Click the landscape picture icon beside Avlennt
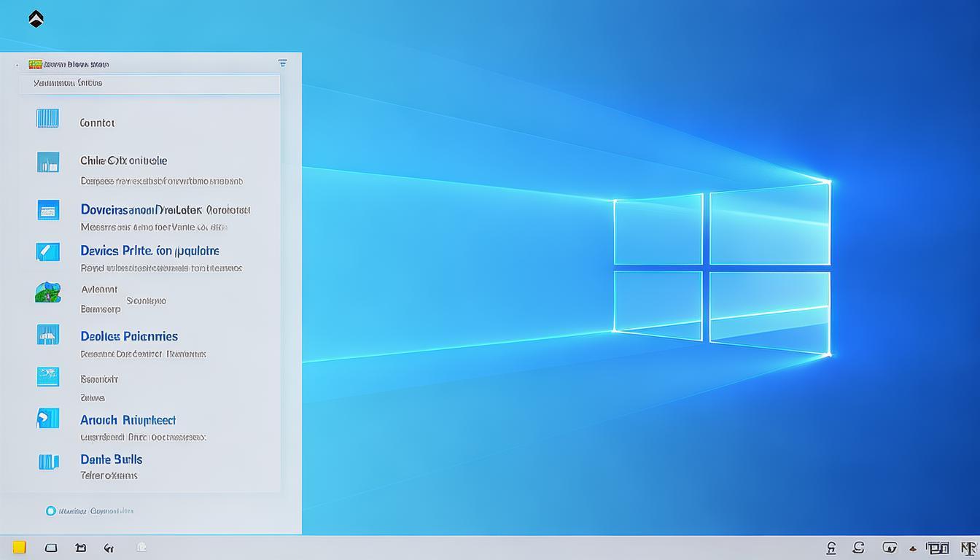980x560 pixels. pyautogui.click(x=47, y=292)
